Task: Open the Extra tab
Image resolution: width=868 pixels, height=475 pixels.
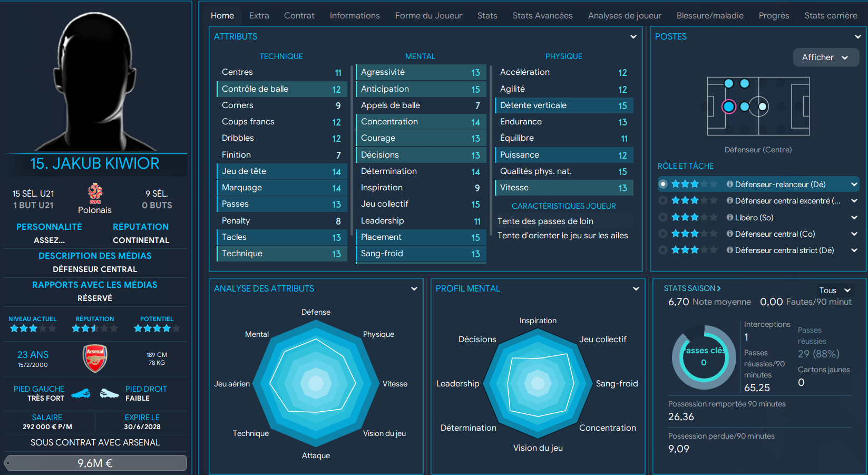Action: click(x=259, y=16)
